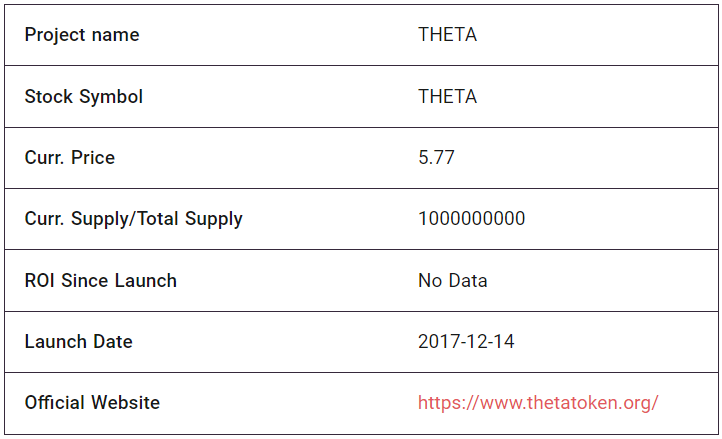Click the word Website in last row

(125, 403)
